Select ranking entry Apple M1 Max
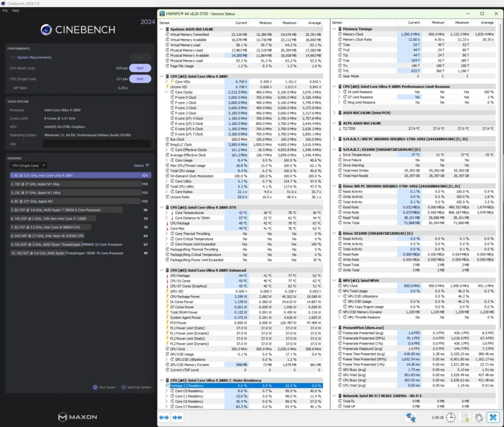Viewport: 504px width, 427px height. 80,184
